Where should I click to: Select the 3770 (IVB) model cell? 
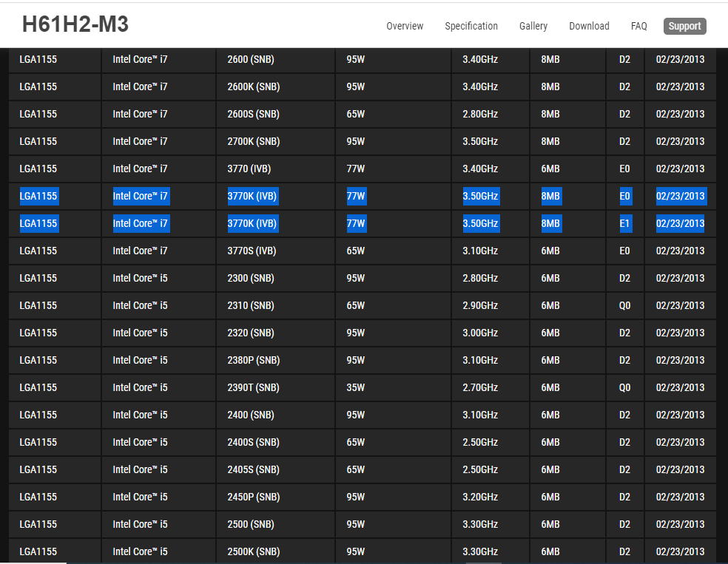pos(249,169)
